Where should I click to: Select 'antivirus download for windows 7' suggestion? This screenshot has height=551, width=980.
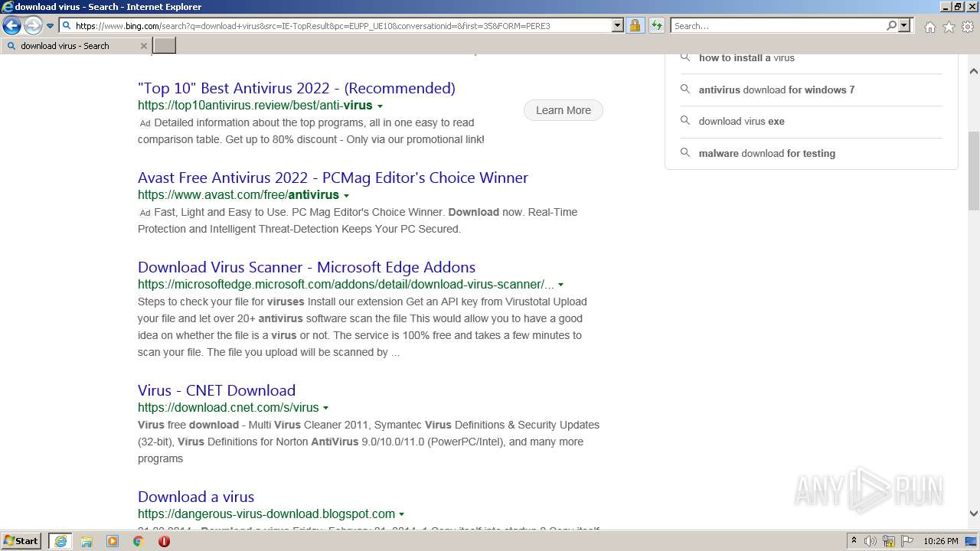pyautogui.click(x=776, y=90)
